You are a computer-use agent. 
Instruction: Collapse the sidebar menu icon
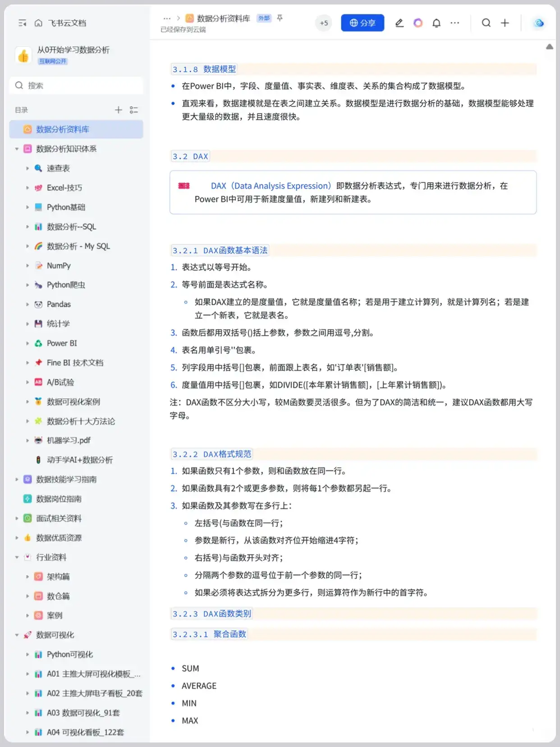pos(22,23)
